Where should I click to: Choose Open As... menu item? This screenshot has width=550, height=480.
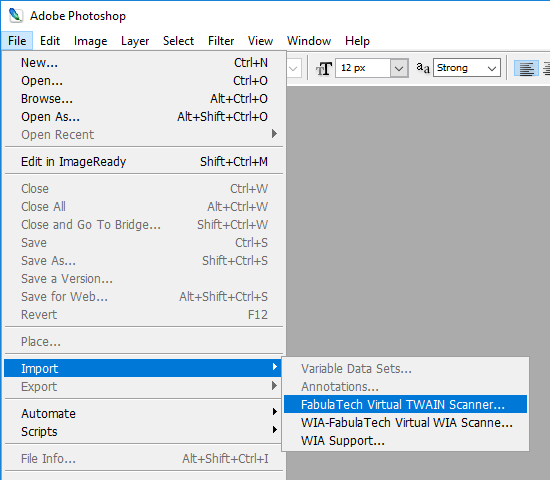tap(143, 117)
